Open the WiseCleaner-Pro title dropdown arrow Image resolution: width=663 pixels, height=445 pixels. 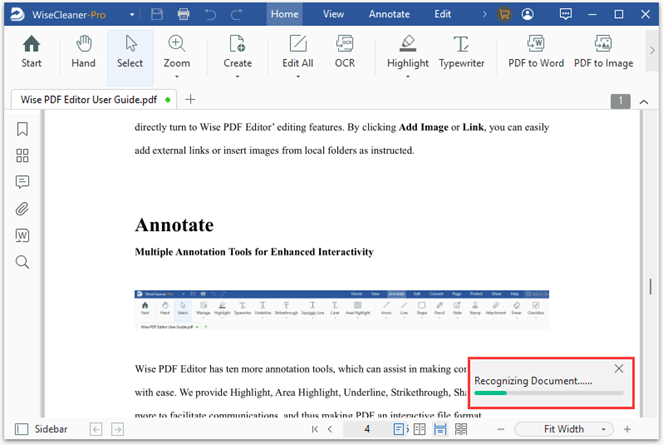click(132, 14)
